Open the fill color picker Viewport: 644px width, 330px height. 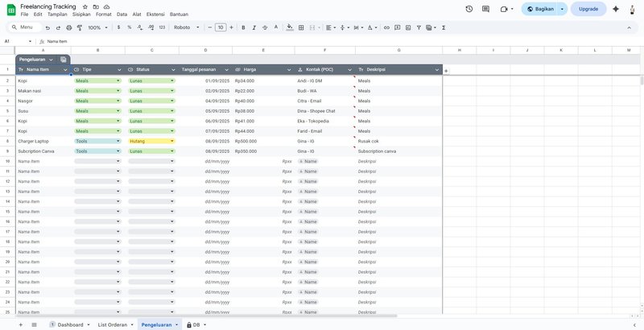click(290, 27)
